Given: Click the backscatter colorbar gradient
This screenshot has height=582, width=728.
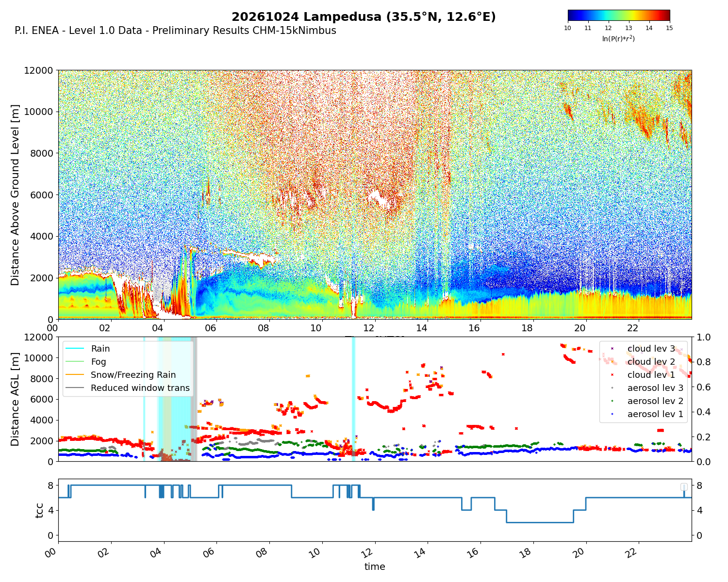Looking at the screenshot, I should (x=619, y=16).
